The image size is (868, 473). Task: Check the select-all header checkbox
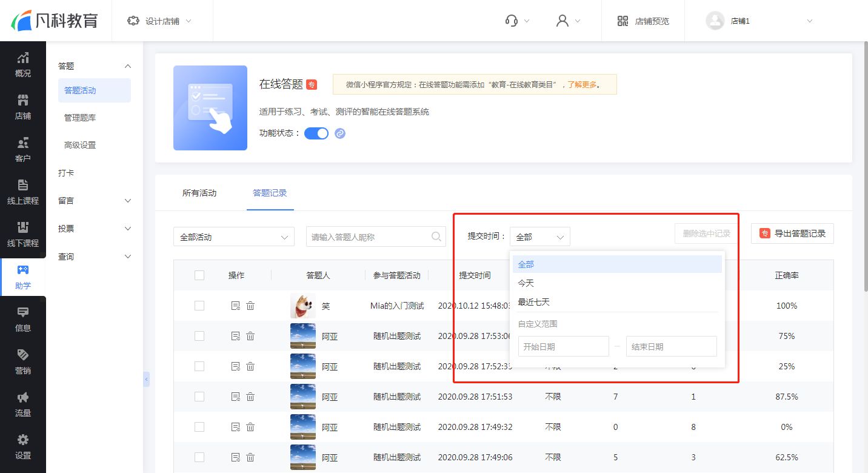(x=199, y=275)
